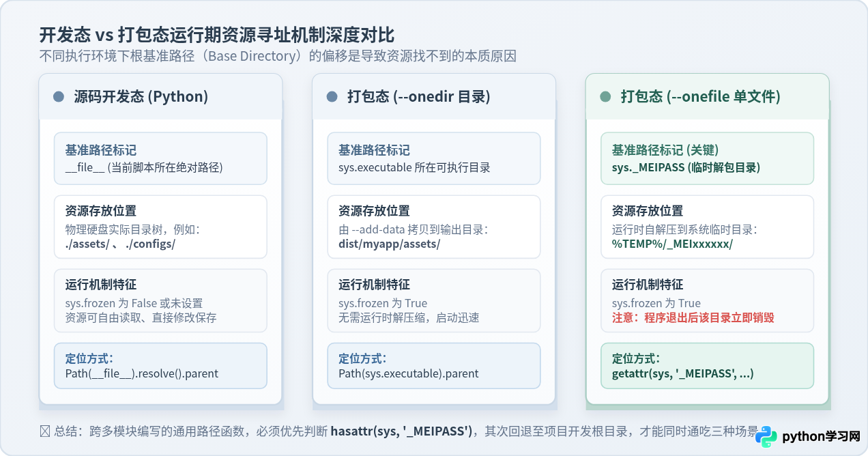
Task: Click 运行机制特征 label in 源码开发态 card
Action: tap(101, 285)
